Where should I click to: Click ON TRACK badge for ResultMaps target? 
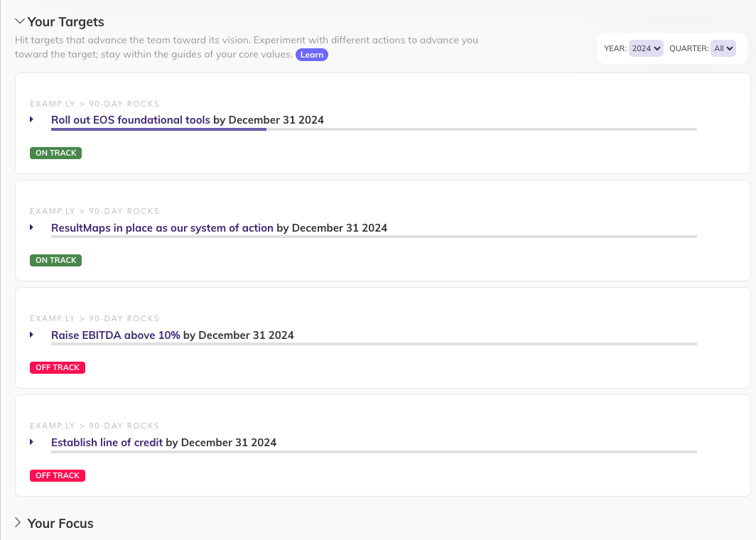(x=56, y=260)
